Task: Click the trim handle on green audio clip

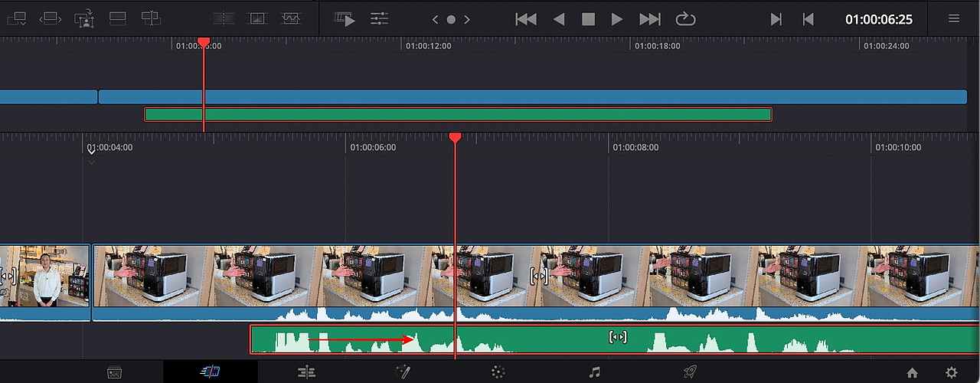Action: [x=618, y=337]
